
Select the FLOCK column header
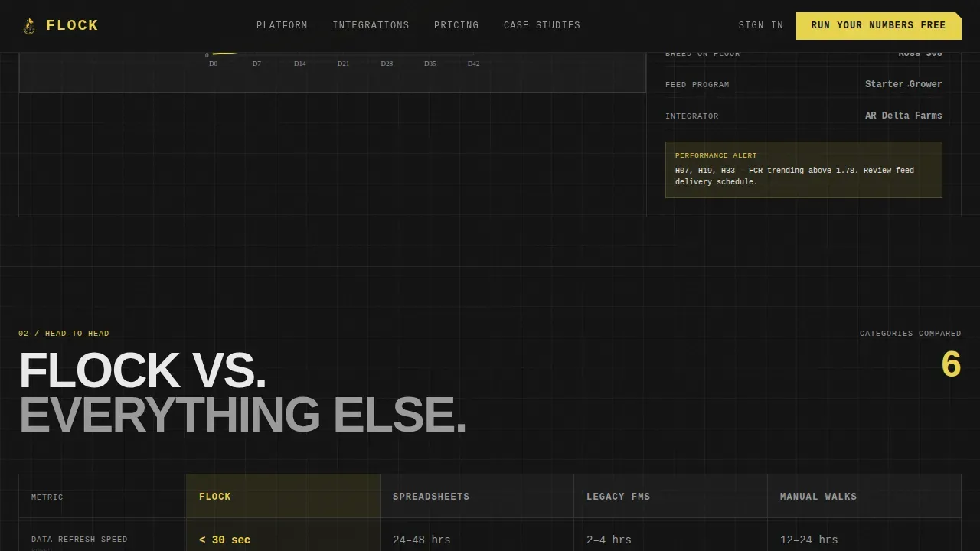click(283, 497)
